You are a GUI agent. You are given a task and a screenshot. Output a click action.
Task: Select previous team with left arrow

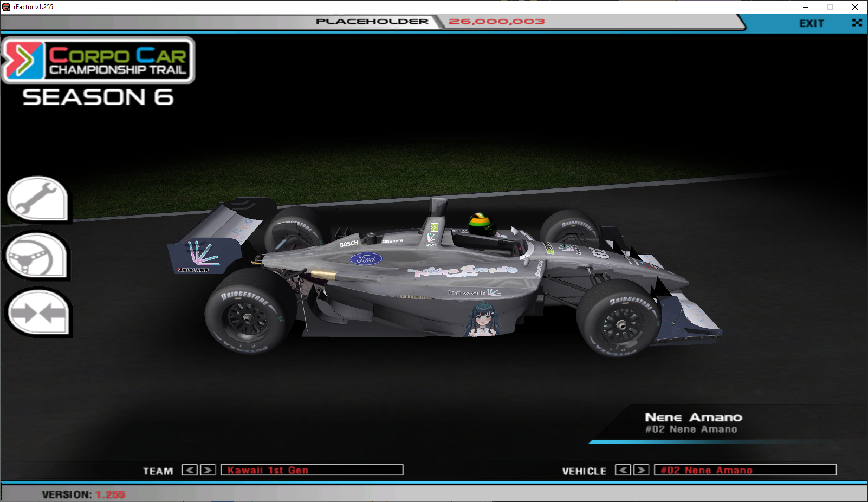pos(189,470)
